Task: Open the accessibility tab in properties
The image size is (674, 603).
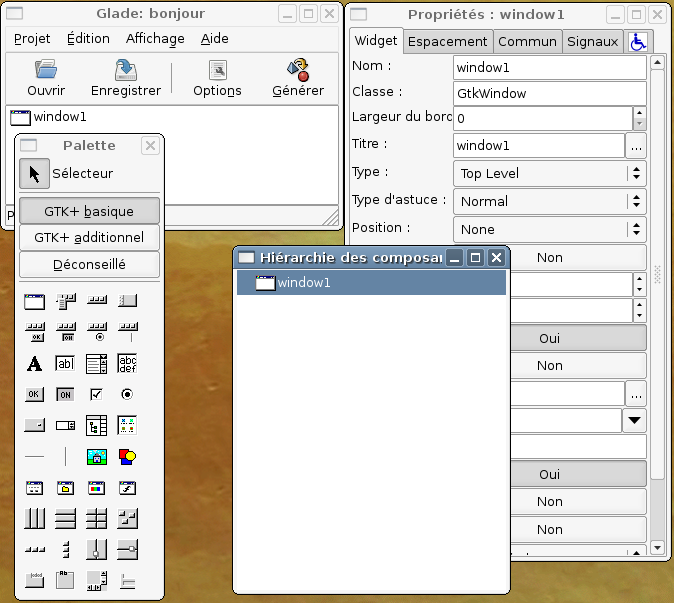Action: [x=637, y=41]
